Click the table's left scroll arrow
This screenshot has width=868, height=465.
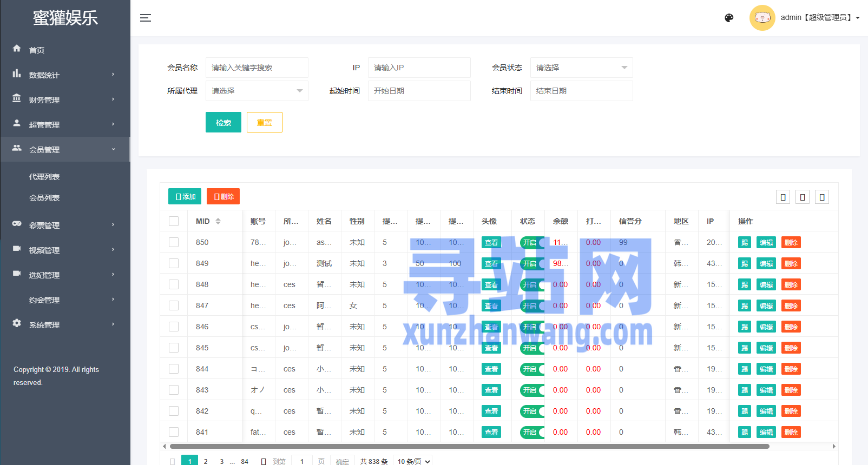(165, 447)
